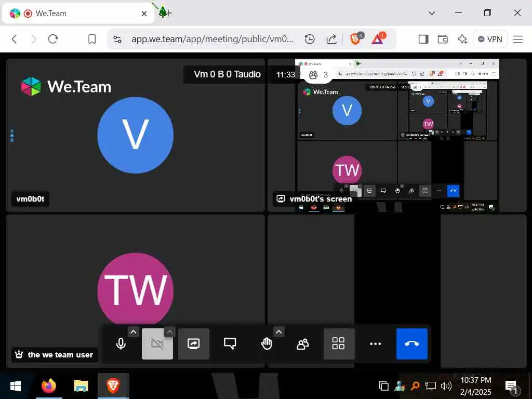
Task: Expand camera options arrow
Action: 170,332
